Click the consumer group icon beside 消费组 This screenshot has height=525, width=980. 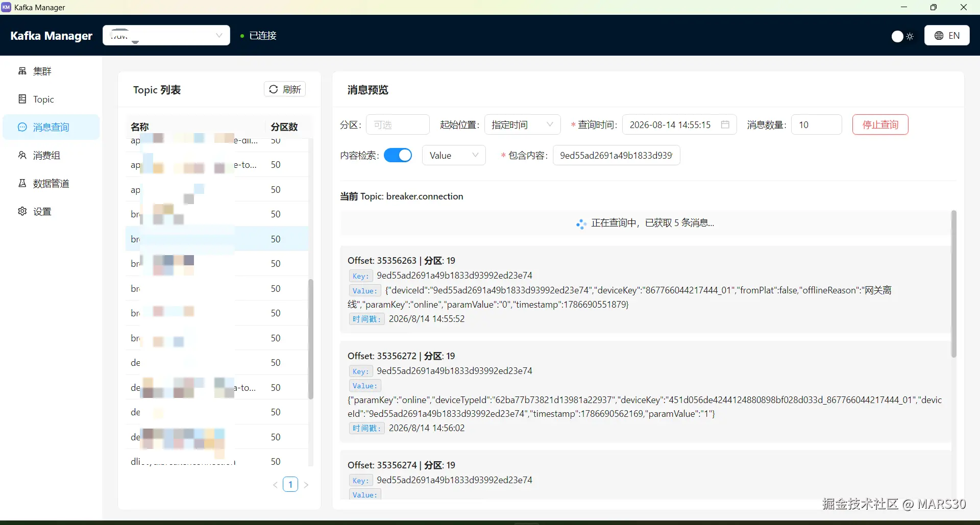[x=22, y=155]
